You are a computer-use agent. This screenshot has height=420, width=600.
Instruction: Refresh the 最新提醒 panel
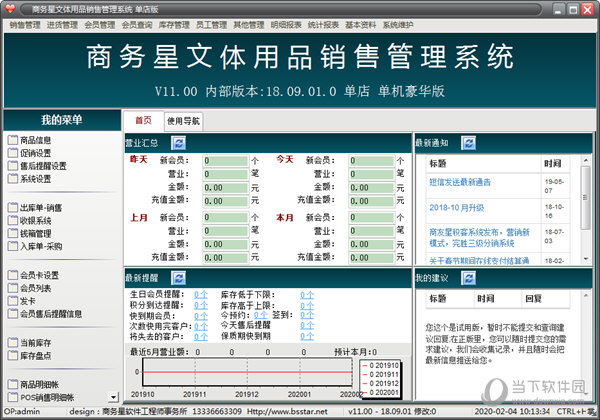[178, 278]
